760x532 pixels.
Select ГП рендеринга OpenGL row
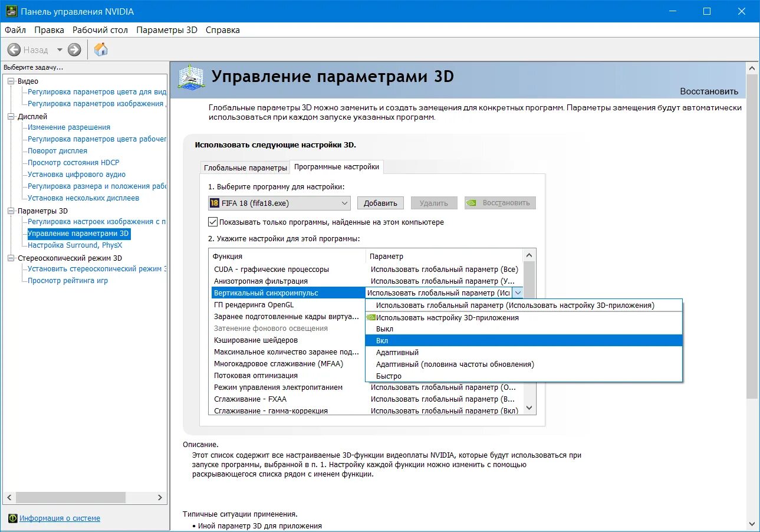pos(288,305)
